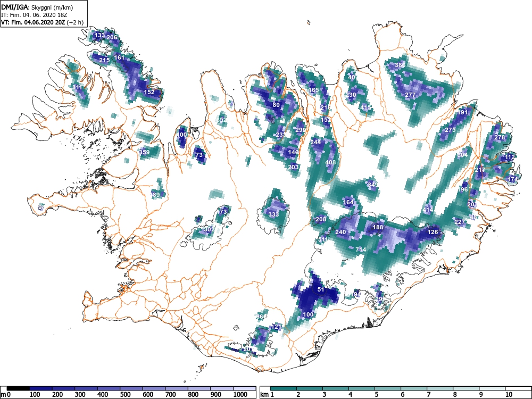Click the visibility value '165' on the map
532x399 pixels.
pos(314,90)
